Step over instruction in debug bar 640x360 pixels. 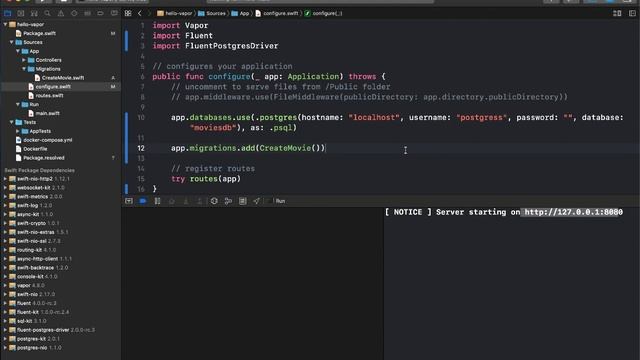click(172, 201)
